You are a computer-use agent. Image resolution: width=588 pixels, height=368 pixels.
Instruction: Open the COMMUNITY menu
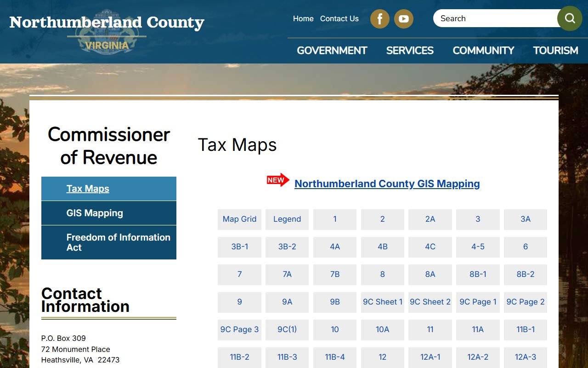[x=483, y=51]
